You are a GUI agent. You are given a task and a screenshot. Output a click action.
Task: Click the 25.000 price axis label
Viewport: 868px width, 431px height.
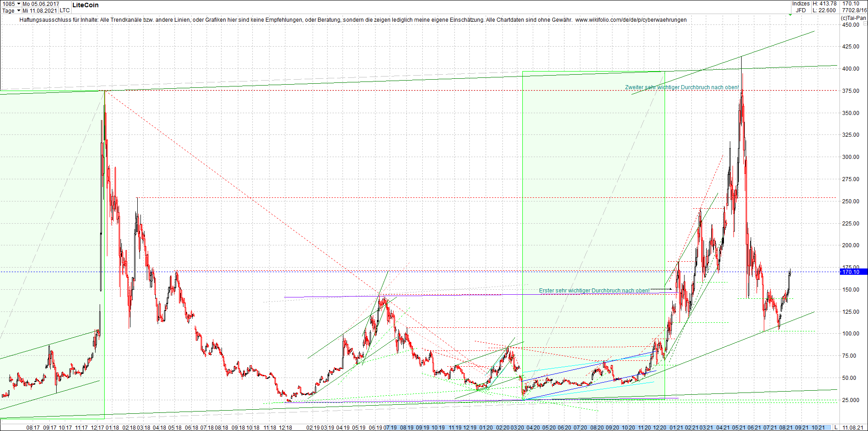(851, 400)
